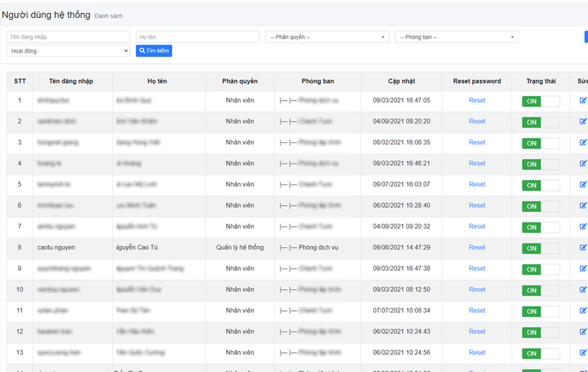Click the Reset link in row 12
Image resolution: width=588 pixels, height=372 pixels.
tap(477, 331)
